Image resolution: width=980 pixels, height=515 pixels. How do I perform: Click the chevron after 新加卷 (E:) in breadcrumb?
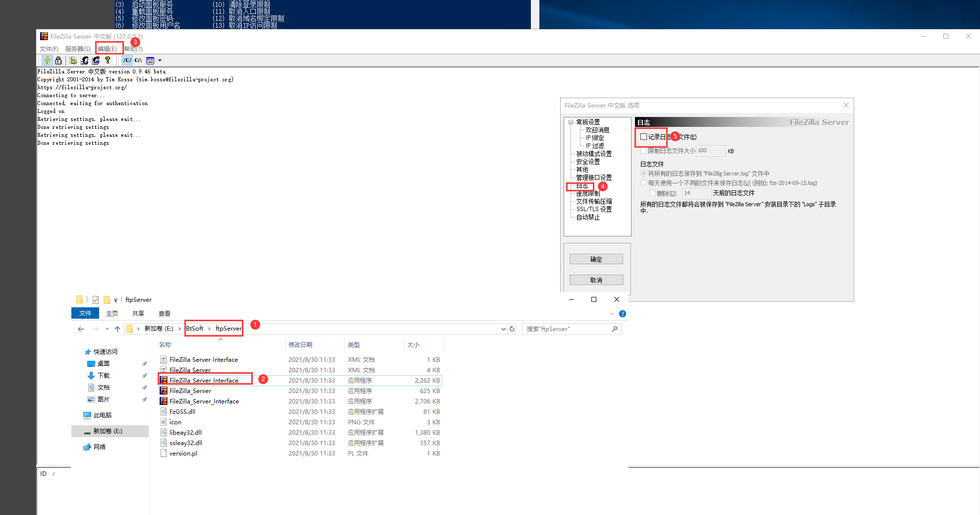(x=179, y=329)
